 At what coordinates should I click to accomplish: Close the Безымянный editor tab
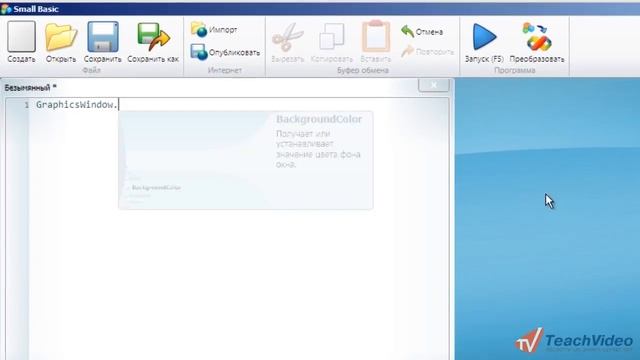pos(433,85)
